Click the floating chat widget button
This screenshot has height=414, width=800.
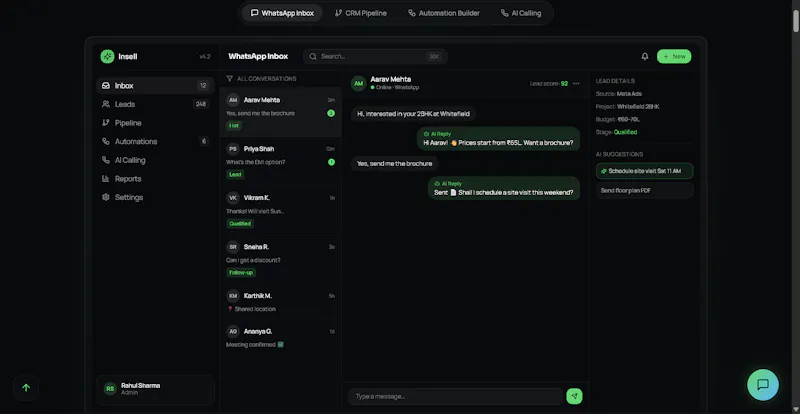point(763,385)
